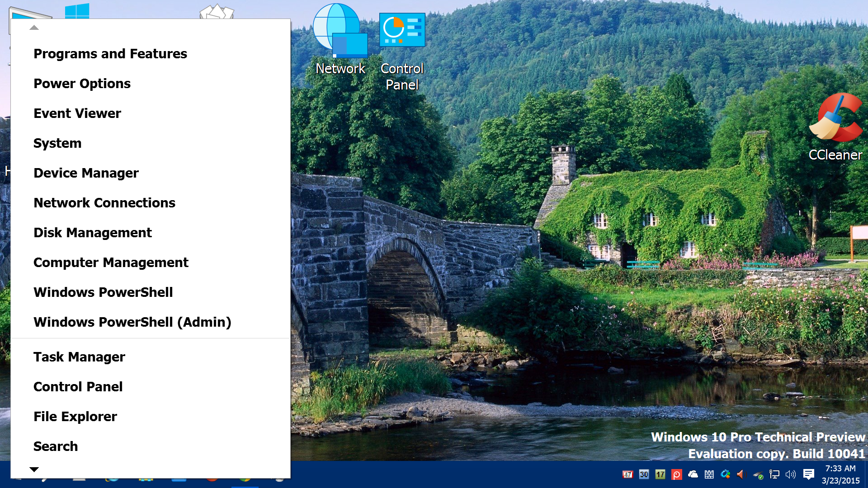This screenshot has width=868, height=488.
Task: Select Event Viewer menu entry
Action: tap(77, 113)
